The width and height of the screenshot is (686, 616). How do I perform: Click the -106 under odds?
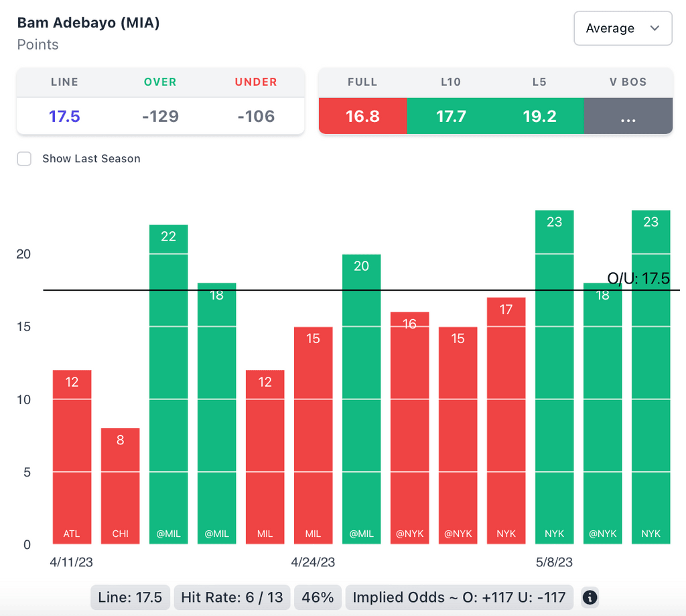point(256,117)
